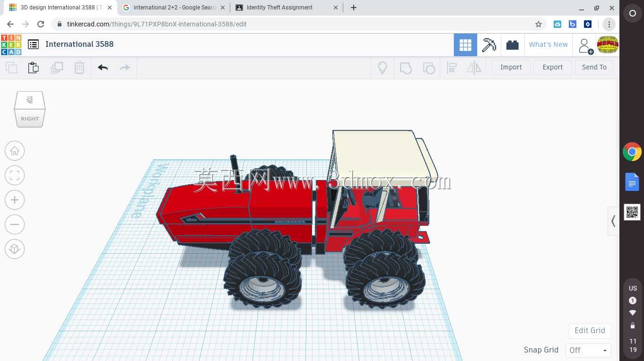
Task: Open the What's New link
Action: [x=548, y=45]
